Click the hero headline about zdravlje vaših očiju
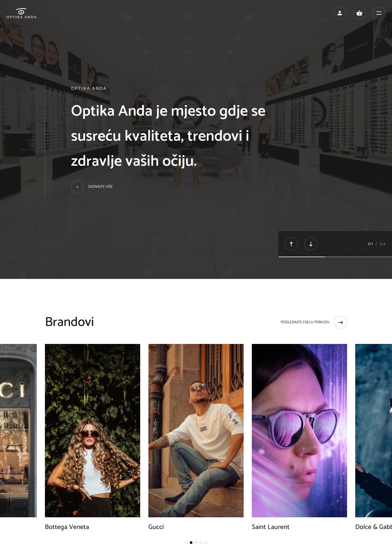Screen dimensions: 392x560 pyautogui.click(x=168, y=136)
